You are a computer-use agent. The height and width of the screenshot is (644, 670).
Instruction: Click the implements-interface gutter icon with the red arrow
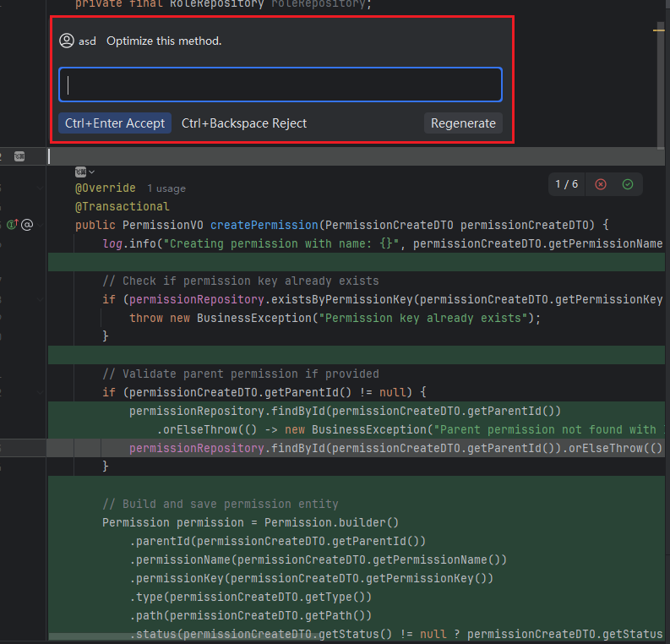(x=12, y=225)
